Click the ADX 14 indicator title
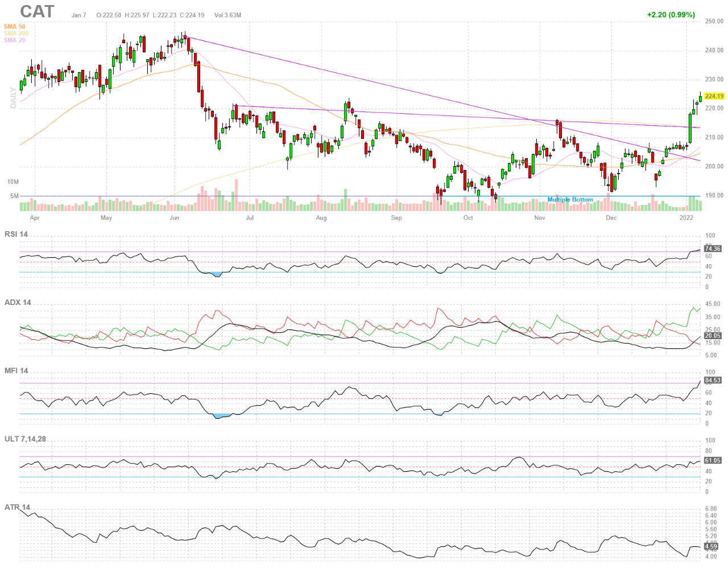728x569 pixels. [x=18, y=302]
